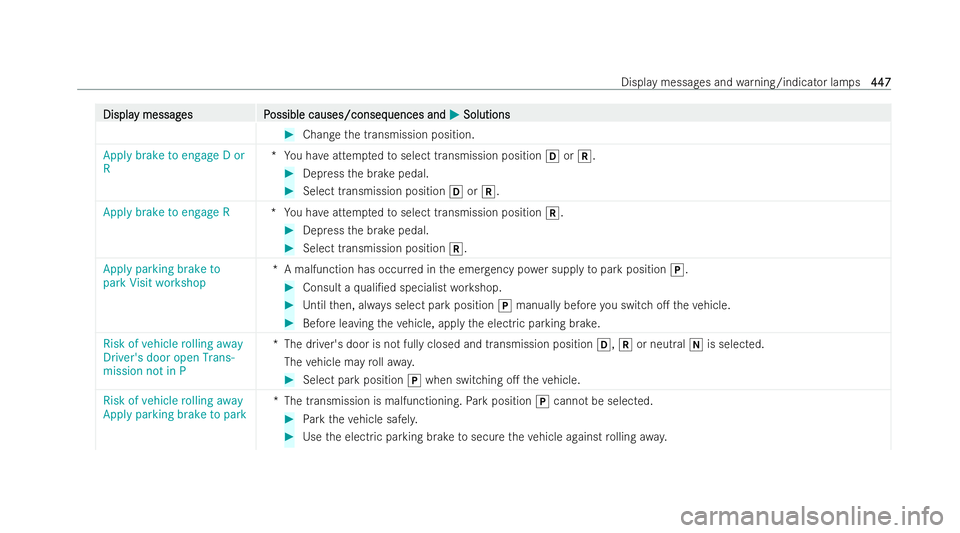Click the 'Risk of vehicle rolling away Apply parking brake' message
960x533 pixels.
pos(174,408)
